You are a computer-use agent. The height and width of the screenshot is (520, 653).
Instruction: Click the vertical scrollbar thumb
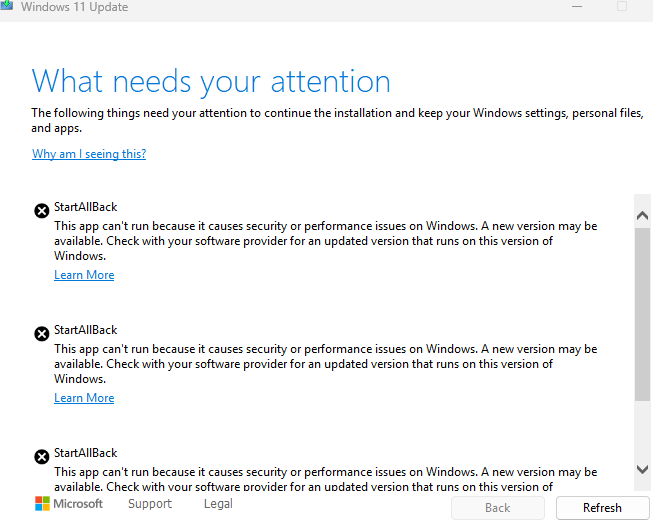[x=642, y=314]
